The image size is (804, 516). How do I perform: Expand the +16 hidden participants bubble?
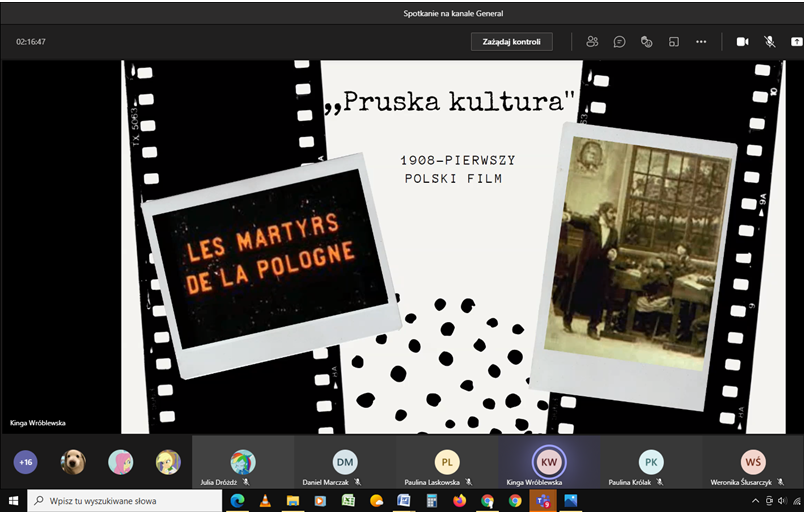[26, 462]
